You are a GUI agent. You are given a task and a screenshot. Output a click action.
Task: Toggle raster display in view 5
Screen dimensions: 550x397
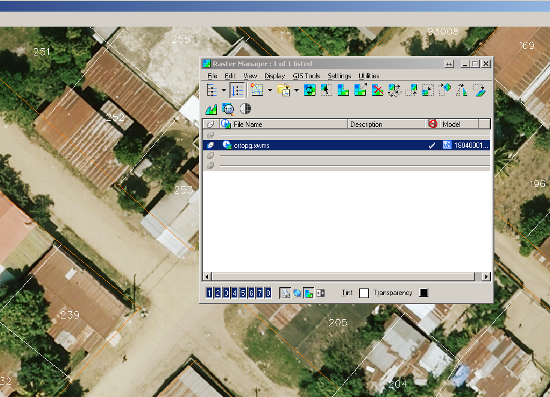243,293
